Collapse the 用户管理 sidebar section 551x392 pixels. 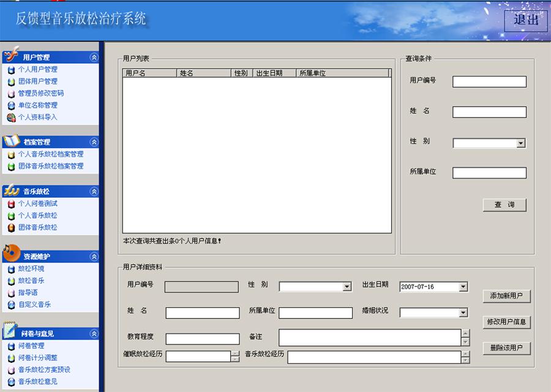pos(94,57)
